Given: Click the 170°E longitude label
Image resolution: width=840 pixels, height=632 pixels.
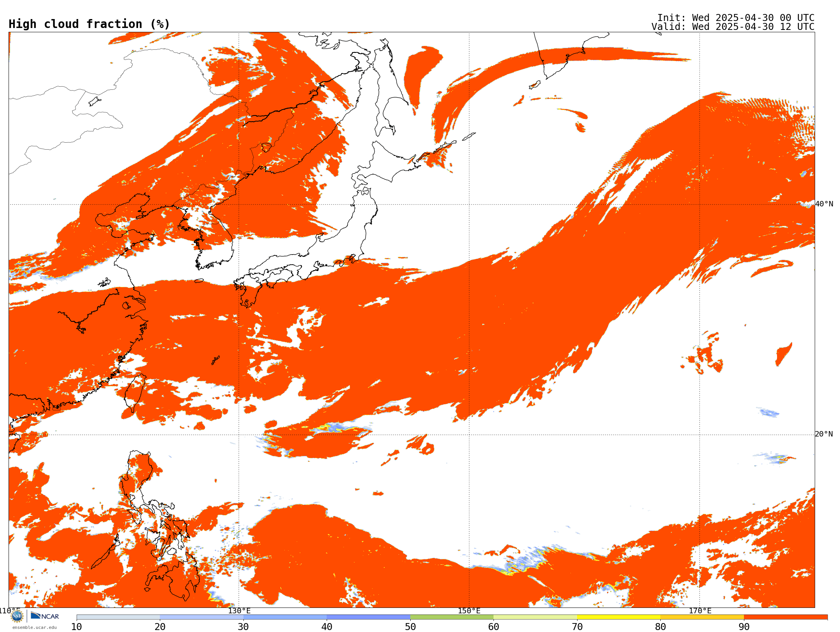Looking at the screenshot, I should (x=700, y=611).
